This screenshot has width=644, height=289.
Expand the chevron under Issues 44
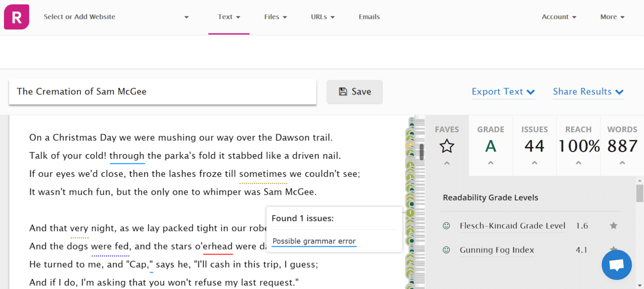[534, 163]
